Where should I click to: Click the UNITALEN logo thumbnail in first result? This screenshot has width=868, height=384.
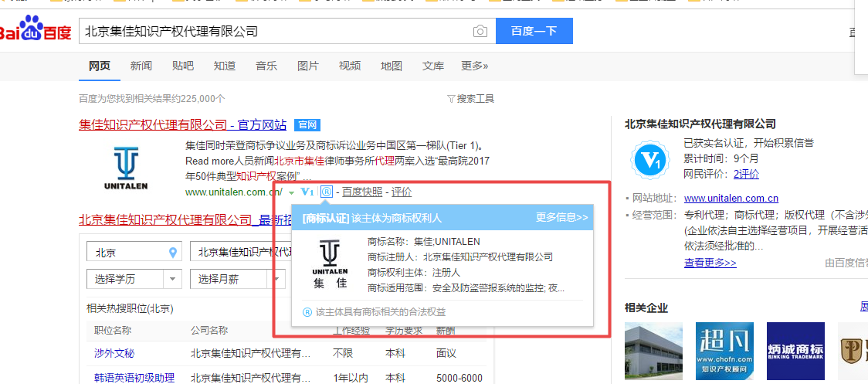coord(126,166)
